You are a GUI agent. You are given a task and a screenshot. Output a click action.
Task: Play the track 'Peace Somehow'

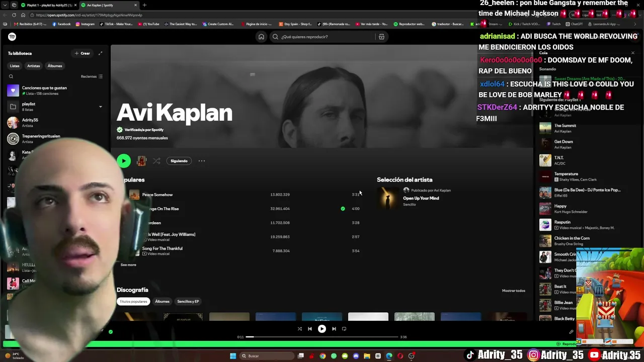(157, 195)
